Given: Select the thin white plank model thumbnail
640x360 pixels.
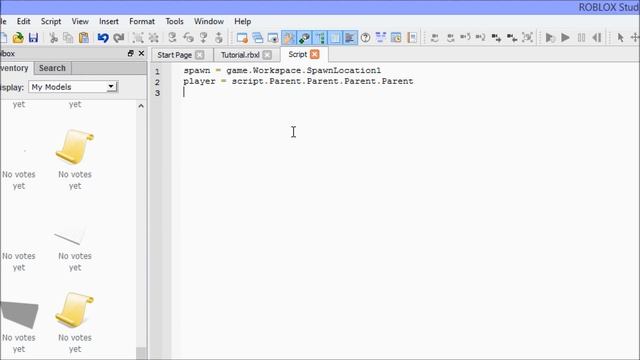Looking at the screenshot, I should (x=69, y=237).
